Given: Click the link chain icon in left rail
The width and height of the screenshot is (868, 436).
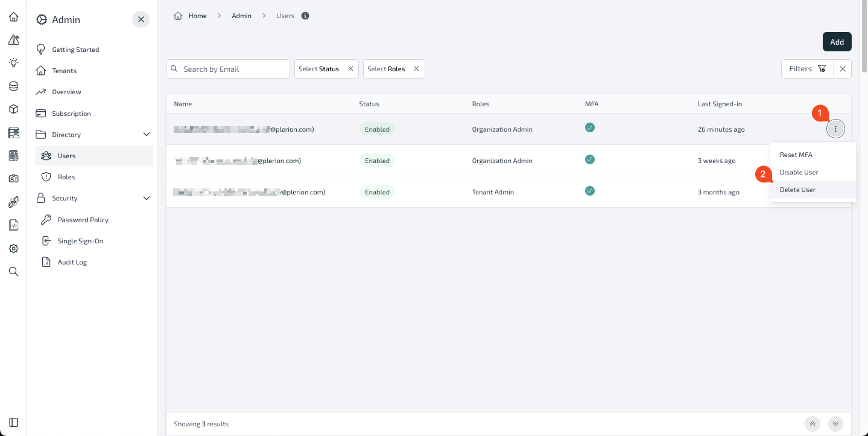Looking at the screenshot, I should [13, 202].
